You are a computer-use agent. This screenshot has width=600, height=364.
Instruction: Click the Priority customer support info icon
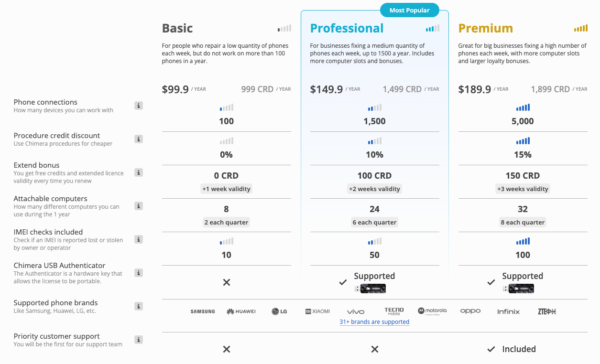point(138,340)
